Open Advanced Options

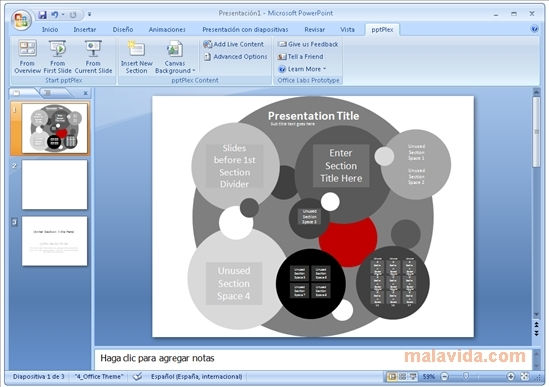pos(236,56)
